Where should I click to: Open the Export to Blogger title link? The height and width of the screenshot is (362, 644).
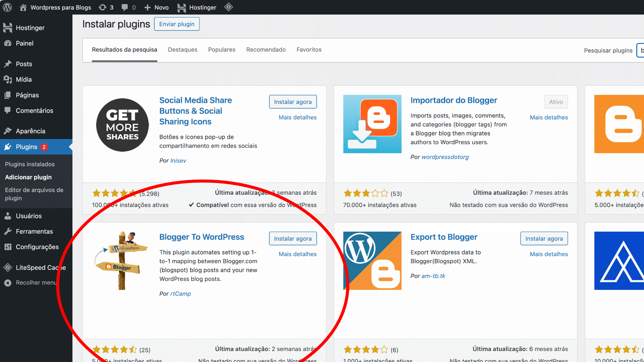pyautogui.click(x=444, y=237)
